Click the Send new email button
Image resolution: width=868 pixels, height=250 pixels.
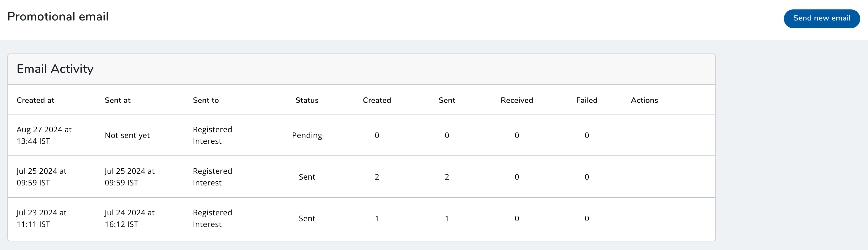[822, 19]
